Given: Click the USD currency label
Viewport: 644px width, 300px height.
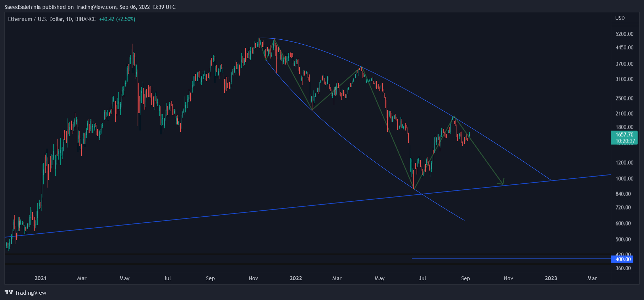Looking at the screenshot, I should point(620,18).
